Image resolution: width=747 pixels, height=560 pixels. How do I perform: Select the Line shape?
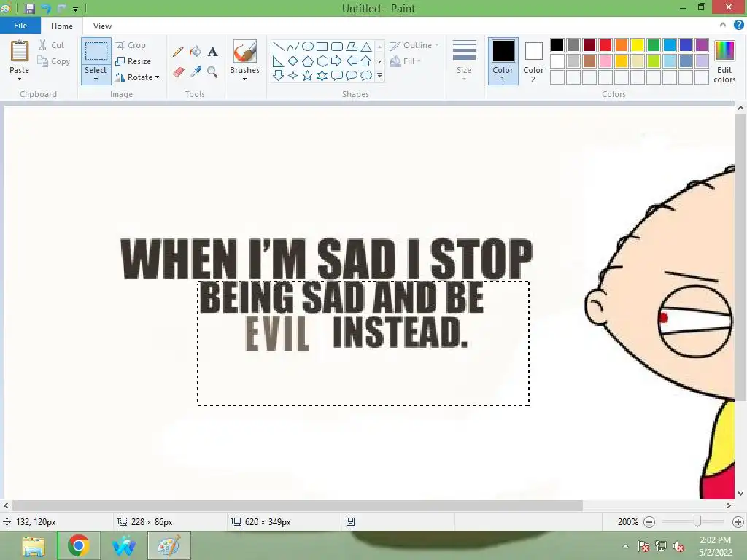[x=278, y=46]
